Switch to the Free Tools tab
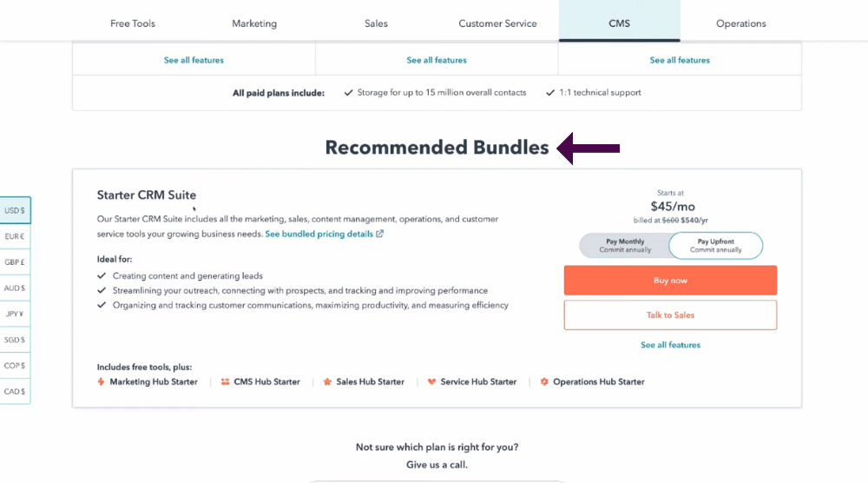This screenshot has width=868, height=483. tap(133, 23)
